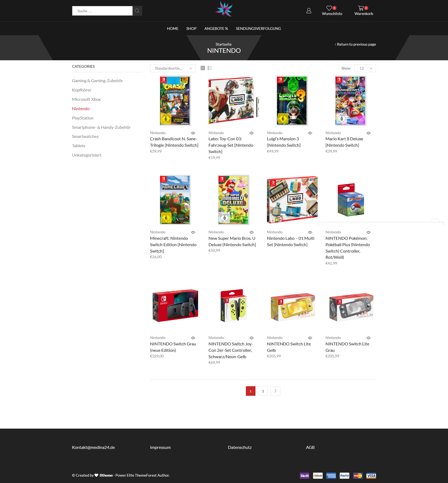Quick view Crash Bandicoot eye icon
The image size is (448, 483).
pos(193,133)
